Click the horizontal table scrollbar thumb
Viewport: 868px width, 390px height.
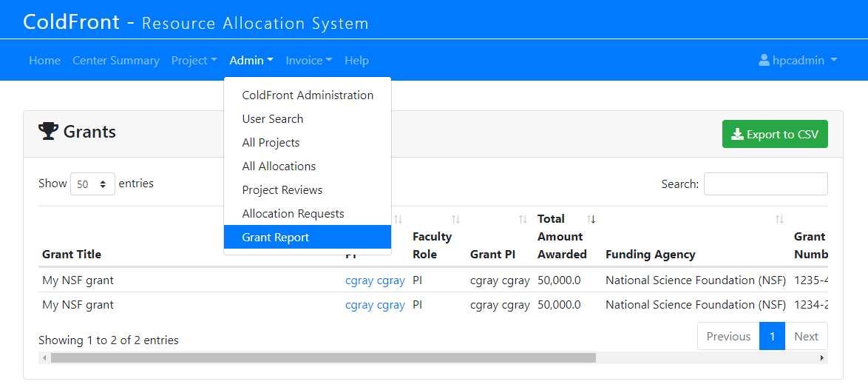point(323,358)
